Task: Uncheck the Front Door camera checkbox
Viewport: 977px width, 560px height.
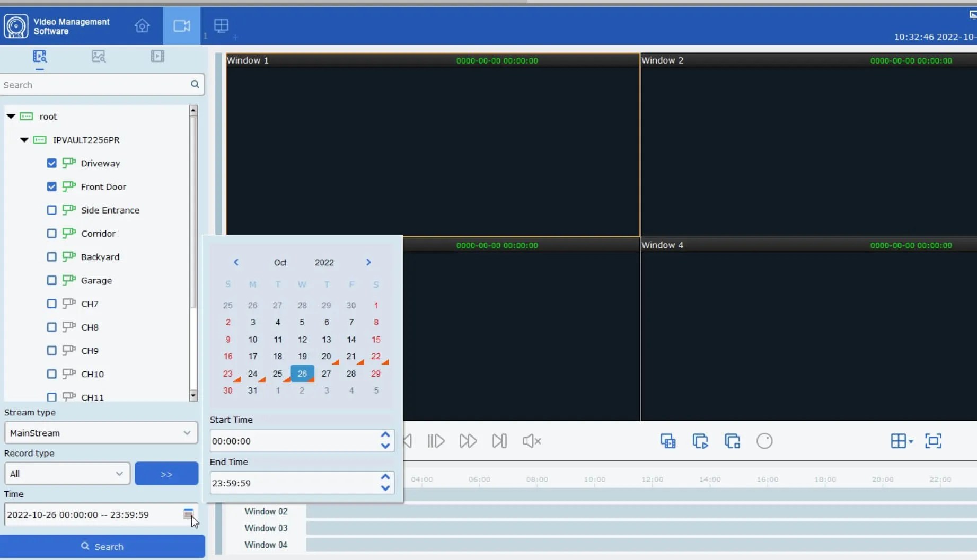Action: (51, 186)
